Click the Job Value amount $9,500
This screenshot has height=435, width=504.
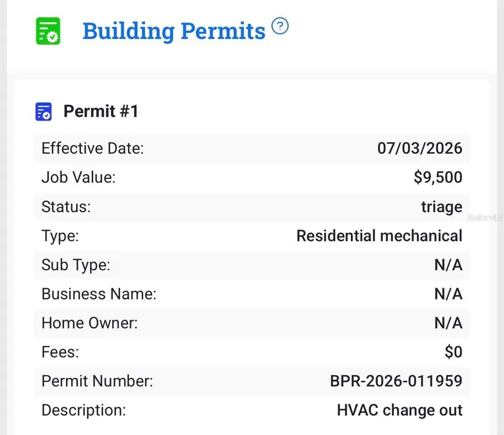(x=438, y=177)
